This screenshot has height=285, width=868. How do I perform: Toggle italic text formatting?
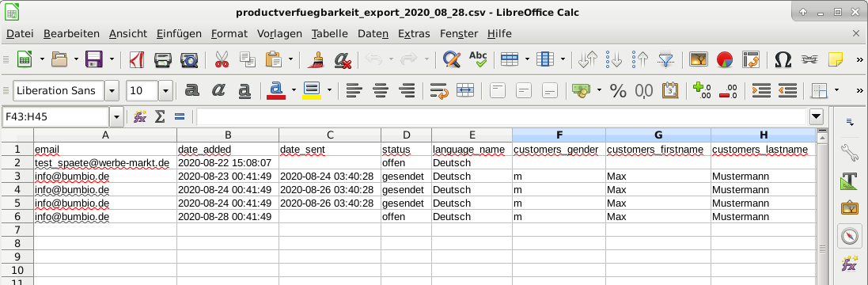click(218, 90)
